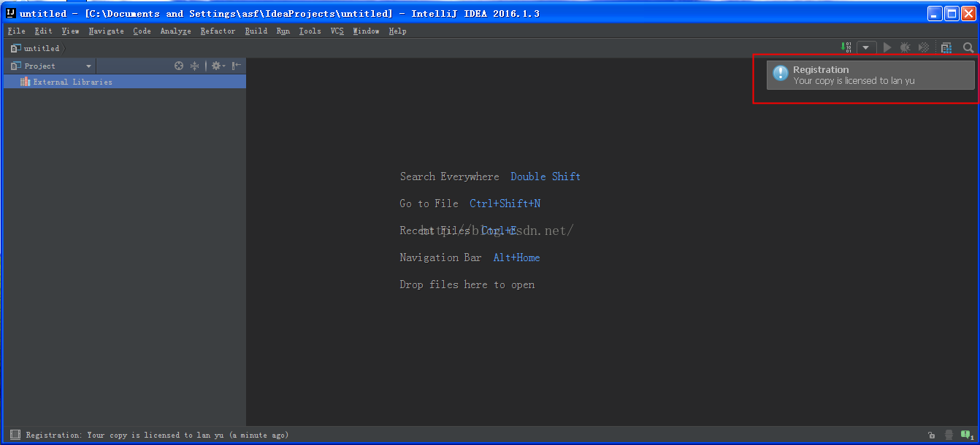The height and width of the screenshot is (445, 980).
Task: Close the IntelliJ IDEA window
Action: (968, 13)
